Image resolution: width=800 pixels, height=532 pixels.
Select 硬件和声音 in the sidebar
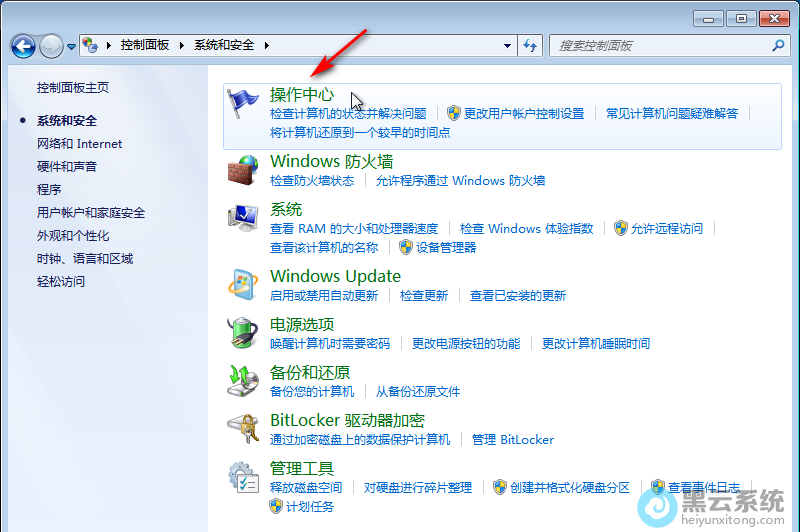click(67, 167)
